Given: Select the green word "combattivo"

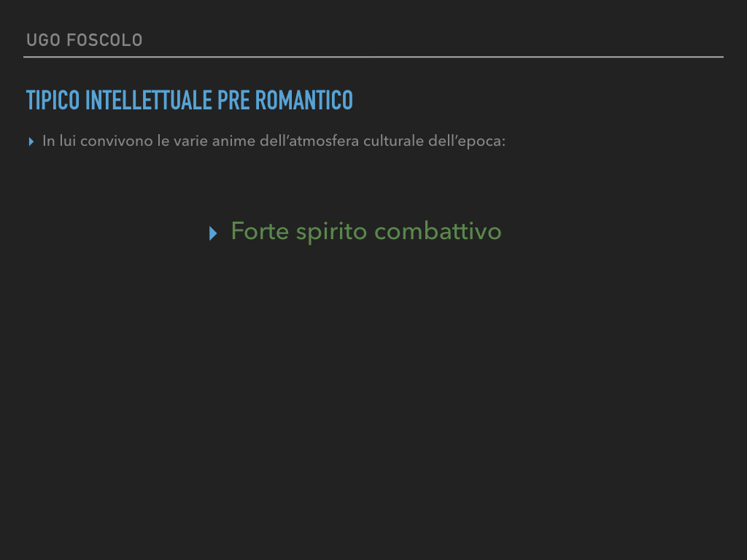Looking at the screenshot, I should (x=438, y=231).
